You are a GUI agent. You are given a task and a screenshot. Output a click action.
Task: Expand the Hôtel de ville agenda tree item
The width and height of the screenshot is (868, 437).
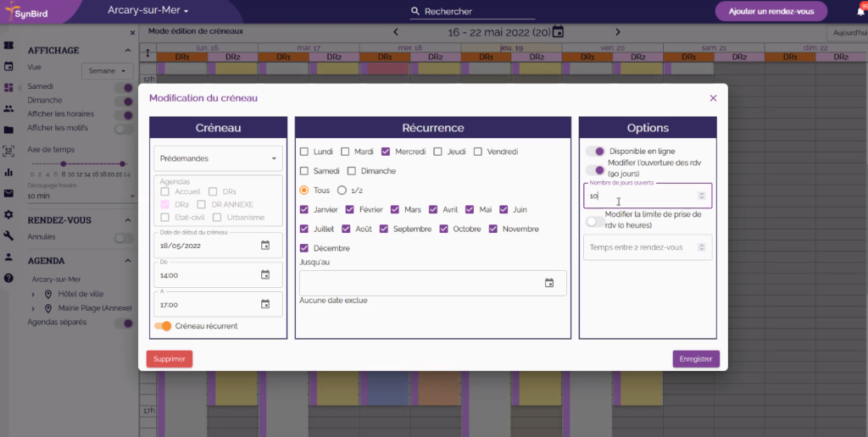coord(34,293)
